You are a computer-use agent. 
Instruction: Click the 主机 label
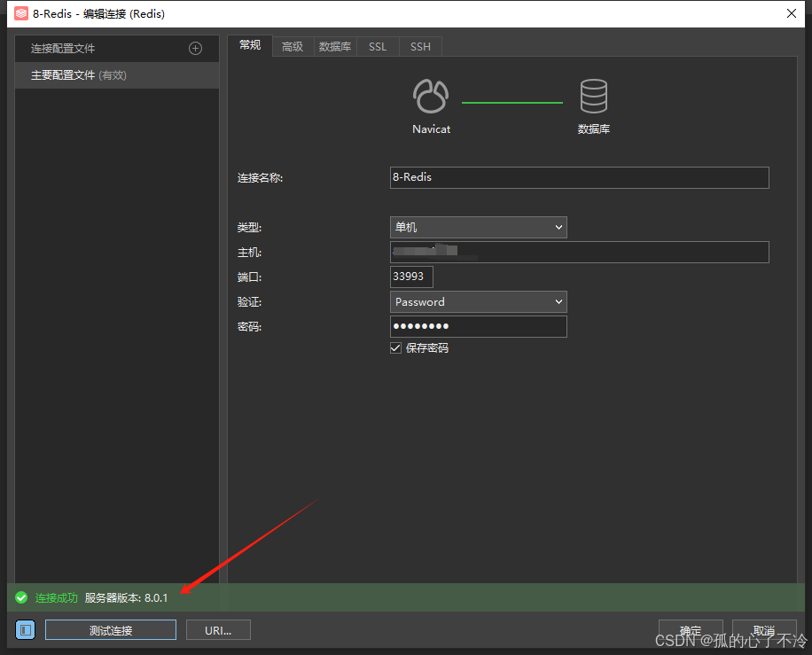point(250,253)
